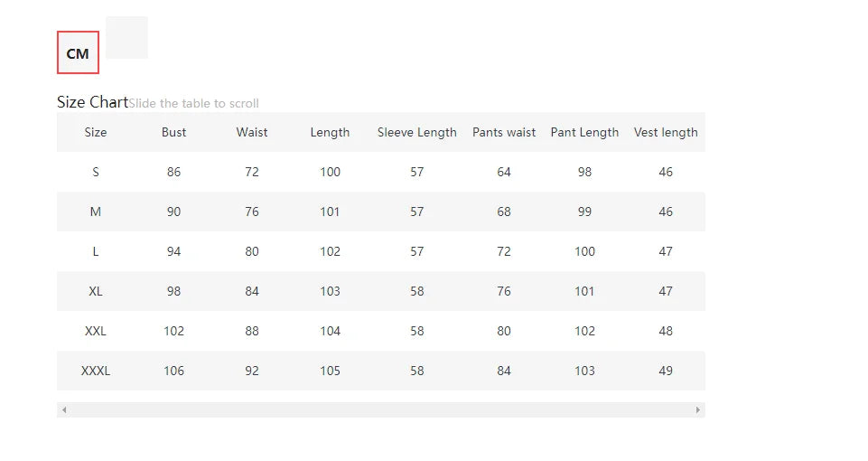Select the XXL size row label
Image resolution: width=868 pixels, height=461 pixels.
pyautogui.click(x=96, y=331)
